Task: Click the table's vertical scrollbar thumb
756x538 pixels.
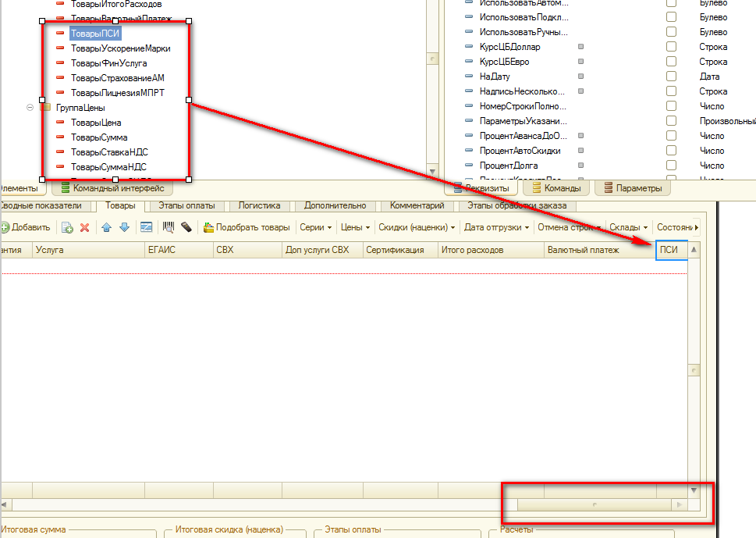Action: point(694,370)
